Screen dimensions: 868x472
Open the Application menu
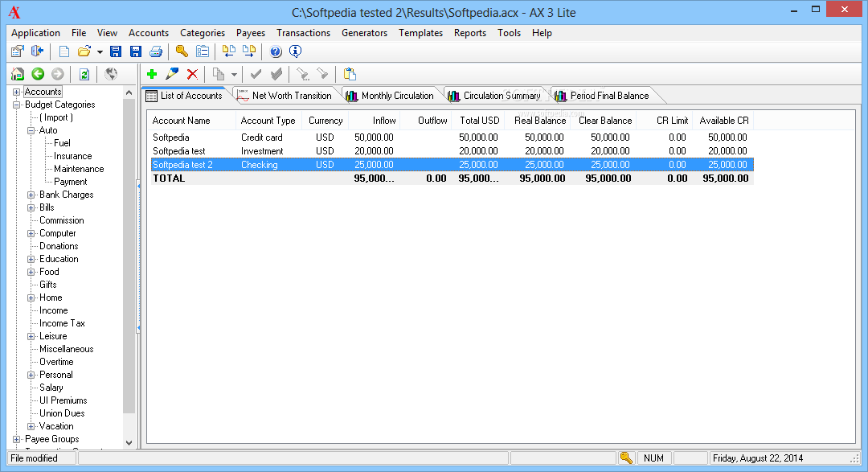[x=35, y=33]
